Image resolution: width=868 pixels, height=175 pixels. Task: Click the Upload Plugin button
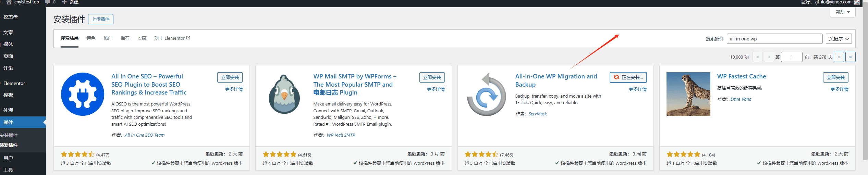click(x=101, y=19)
